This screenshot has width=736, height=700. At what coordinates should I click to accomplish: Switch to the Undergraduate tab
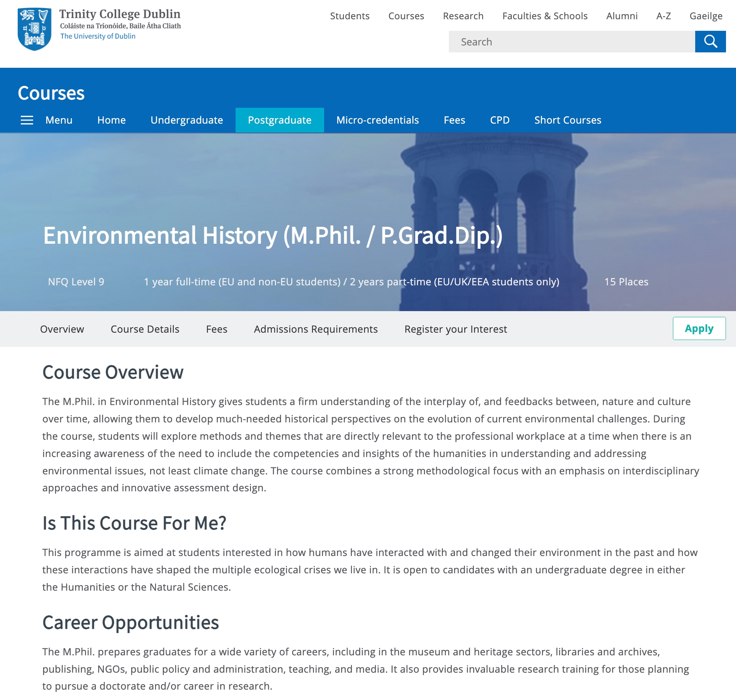coord(187,120)
